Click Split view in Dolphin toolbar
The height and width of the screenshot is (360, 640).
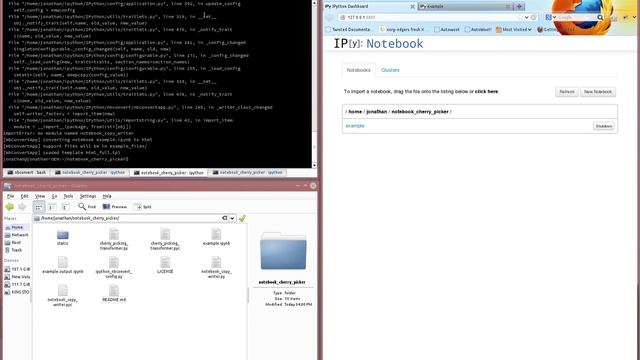(142, 207)
